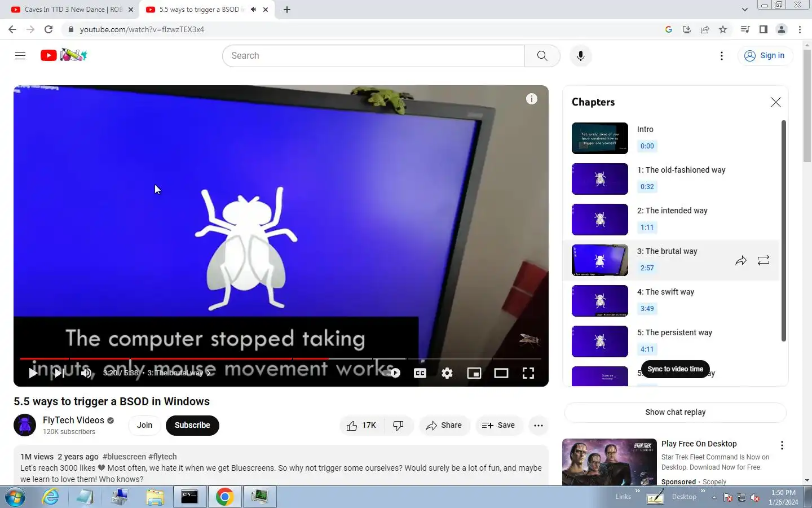
Task: Open FlyTech Videos channel avatar
Action: click(25, 425)
